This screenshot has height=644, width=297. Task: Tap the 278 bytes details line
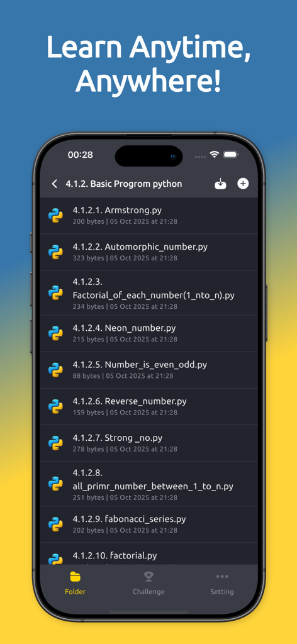[125, 449]
